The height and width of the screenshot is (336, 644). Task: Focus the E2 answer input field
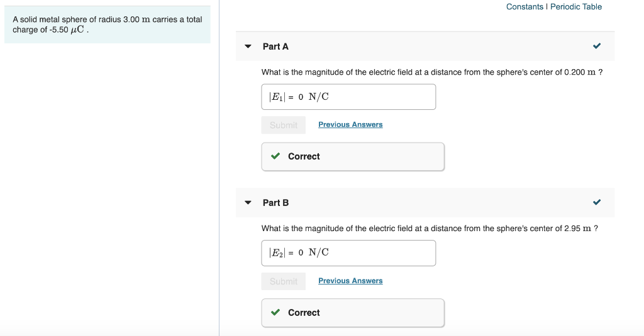348,253
